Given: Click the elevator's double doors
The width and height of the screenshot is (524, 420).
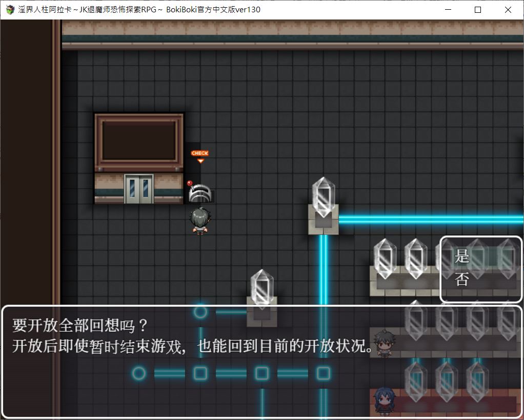Looking at the screenshot, I should pos(138,189).
